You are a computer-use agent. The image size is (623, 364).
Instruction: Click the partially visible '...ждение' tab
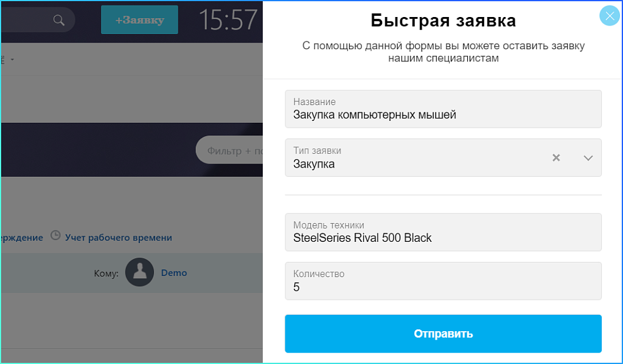tap(21, 237)
